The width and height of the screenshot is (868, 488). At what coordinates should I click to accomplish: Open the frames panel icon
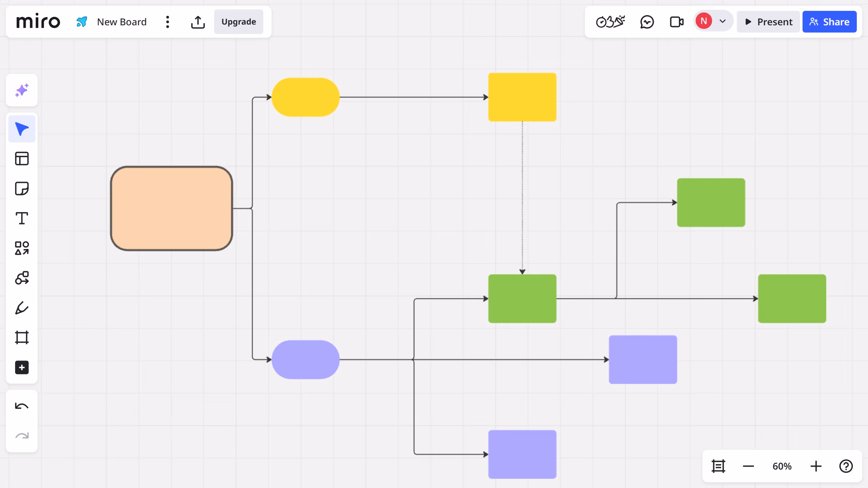pos(718,466)
